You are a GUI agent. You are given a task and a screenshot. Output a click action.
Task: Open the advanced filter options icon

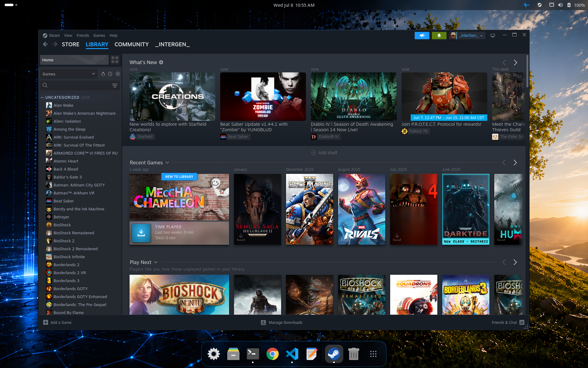[115, 86]
